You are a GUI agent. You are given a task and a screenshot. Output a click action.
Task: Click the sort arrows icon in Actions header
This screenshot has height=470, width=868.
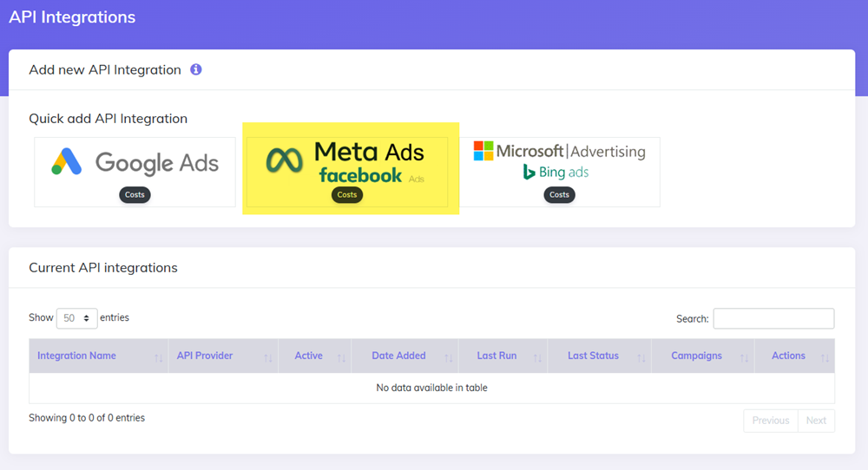click(x=825, y=358)
